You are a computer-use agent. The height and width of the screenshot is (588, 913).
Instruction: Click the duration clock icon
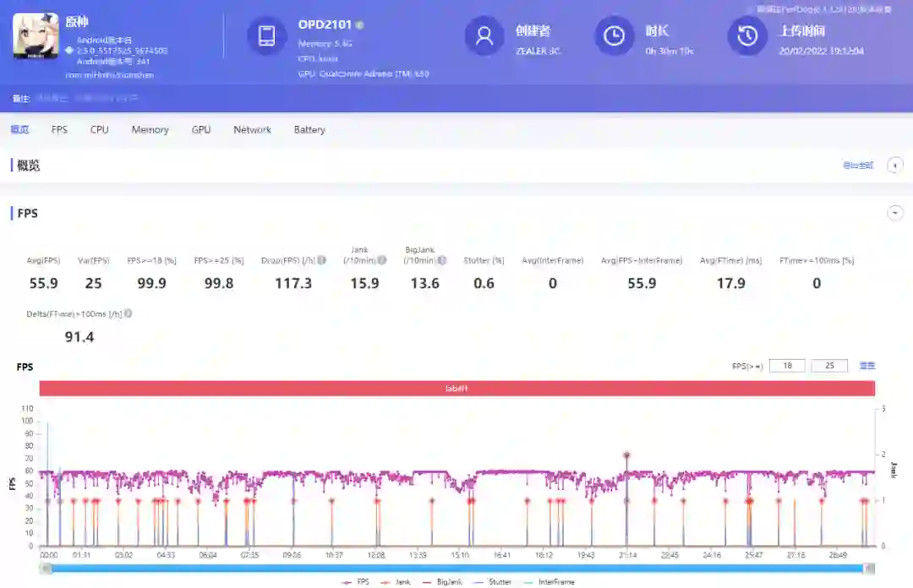(x=614, y=36)
